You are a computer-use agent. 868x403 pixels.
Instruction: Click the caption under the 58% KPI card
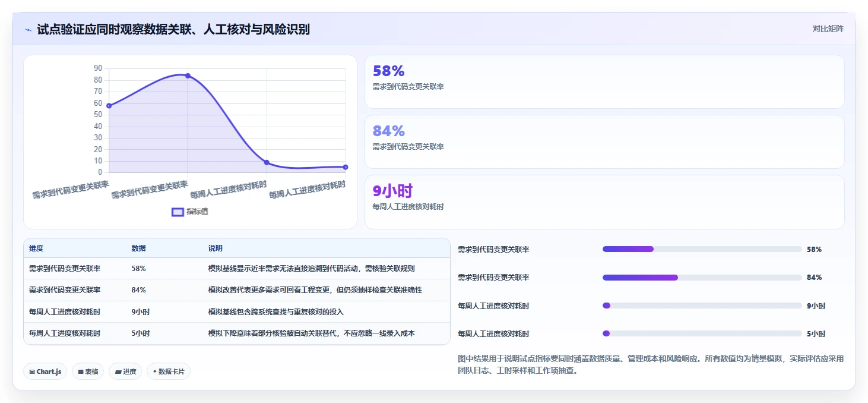[408, 87]
